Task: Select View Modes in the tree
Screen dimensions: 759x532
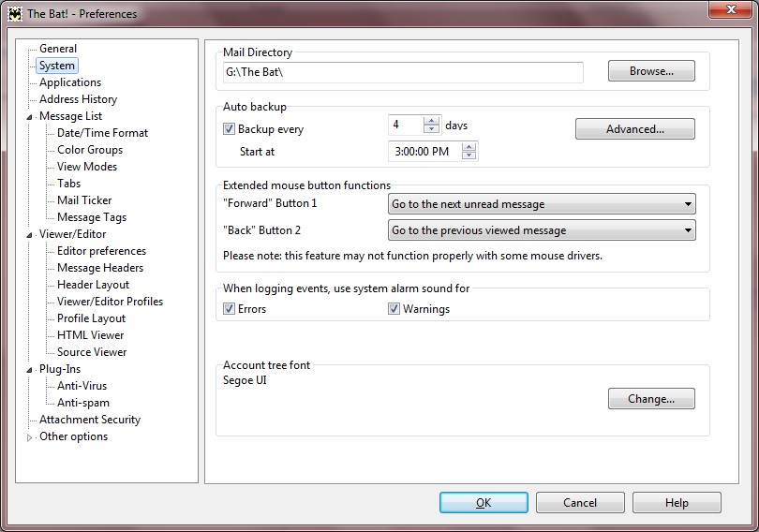Action: click(87, 167)
